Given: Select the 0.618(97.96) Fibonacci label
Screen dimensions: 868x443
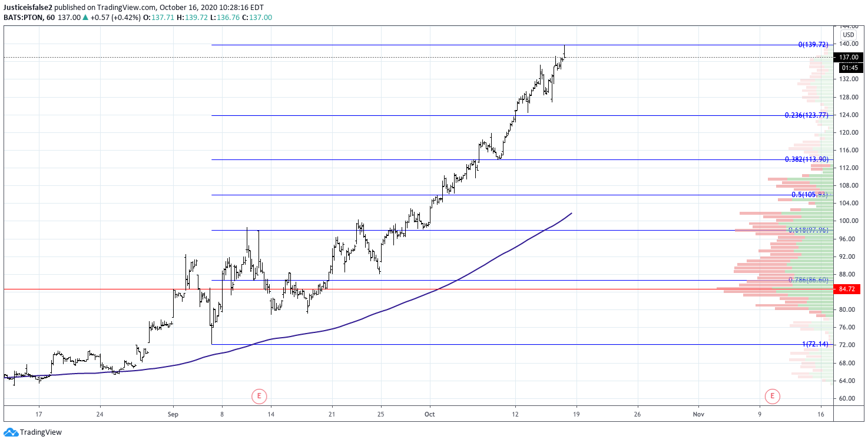Looking at the screenshot, I should tap(809, 230).
